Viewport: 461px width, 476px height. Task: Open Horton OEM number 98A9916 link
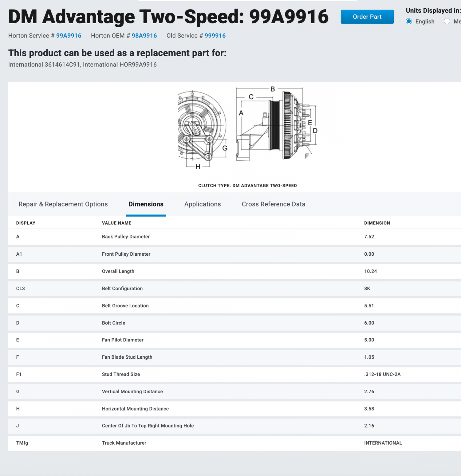[144, 36]
